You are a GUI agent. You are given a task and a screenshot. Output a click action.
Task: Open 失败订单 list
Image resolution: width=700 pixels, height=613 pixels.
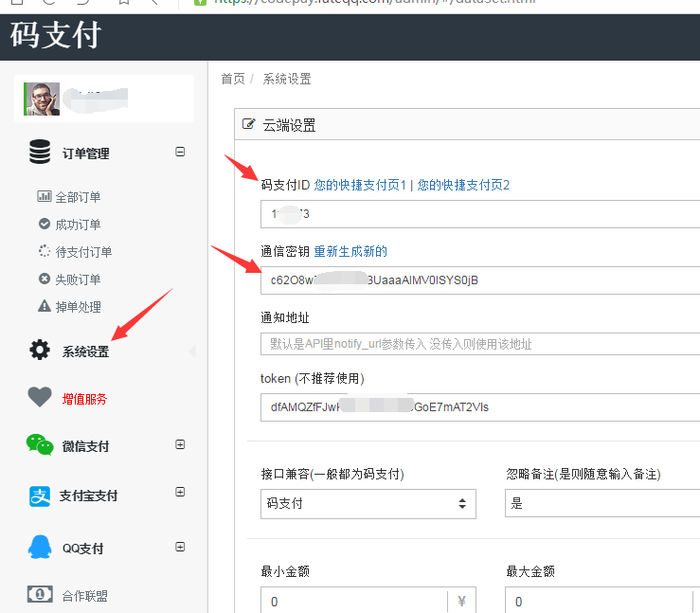78,279
